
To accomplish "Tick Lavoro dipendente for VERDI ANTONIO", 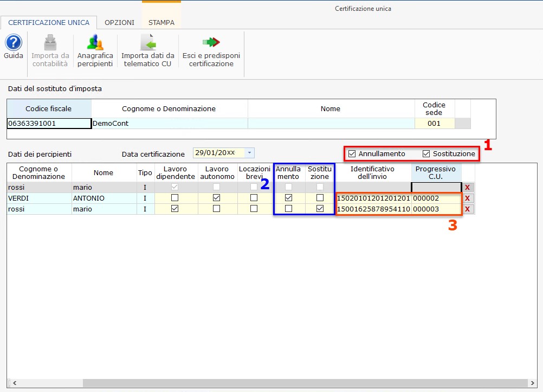I will [175, 198].
